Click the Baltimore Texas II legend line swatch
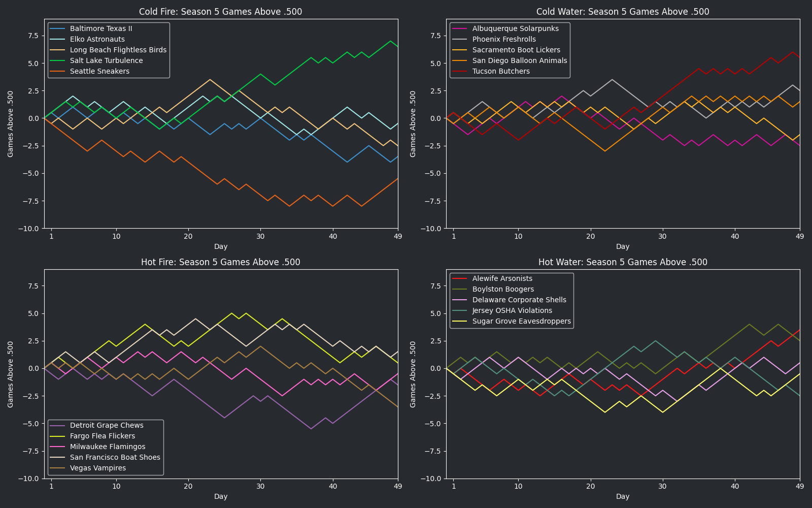Screen dimensions: 812x508 [58, 28]
